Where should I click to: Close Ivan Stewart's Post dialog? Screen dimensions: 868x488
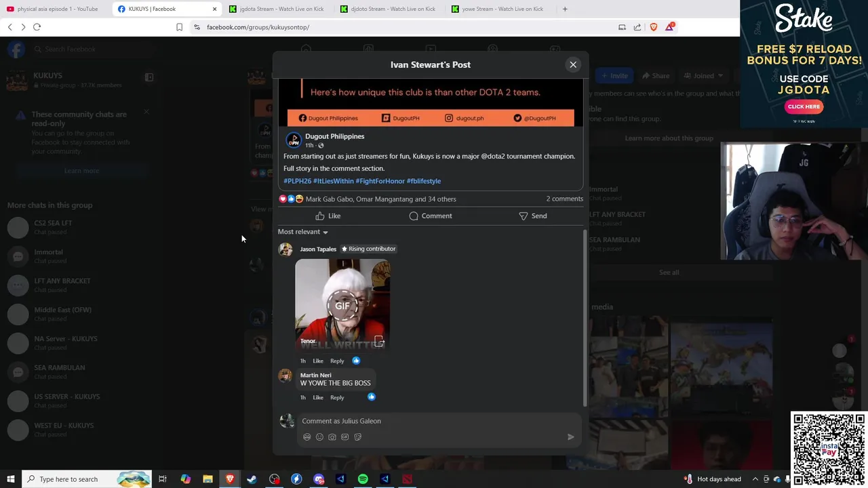573,64
